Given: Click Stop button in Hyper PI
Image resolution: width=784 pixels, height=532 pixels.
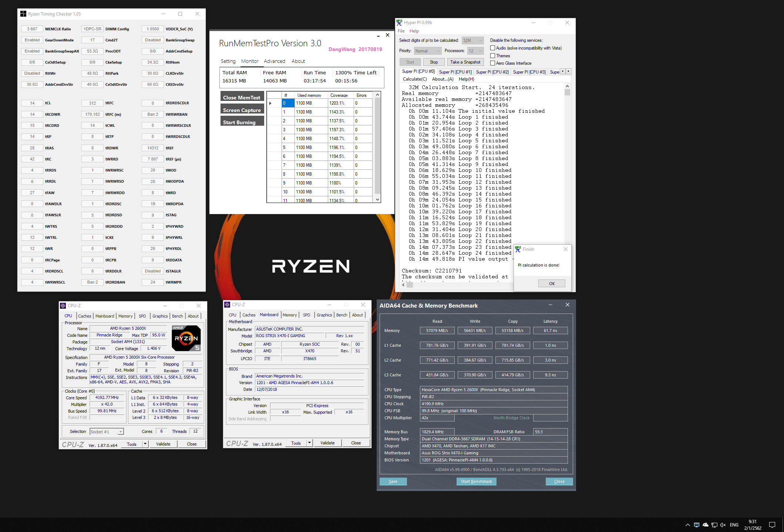Looking at the screenshot, I should (x=434, y=62).
